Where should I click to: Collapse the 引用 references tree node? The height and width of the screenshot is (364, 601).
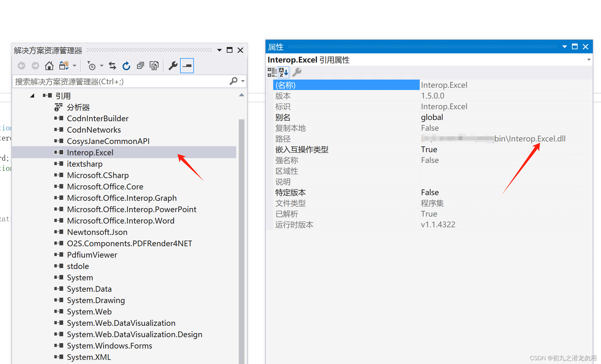point(32,96)
